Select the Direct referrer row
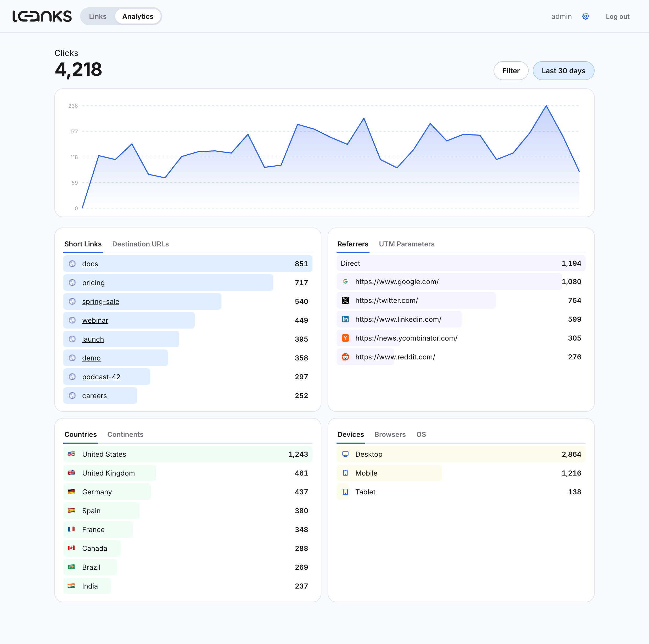Screen dimensions: 649x644 click(x=461, y=263)
